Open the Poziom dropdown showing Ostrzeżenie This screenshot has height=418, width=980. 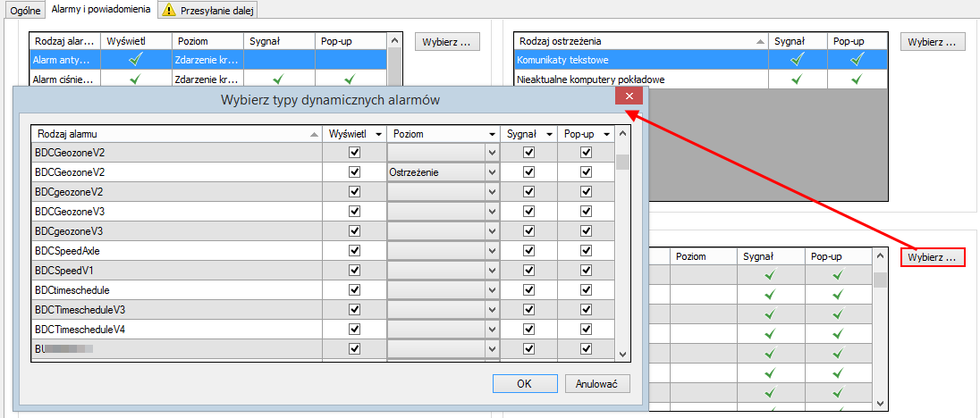coord(491,172)
